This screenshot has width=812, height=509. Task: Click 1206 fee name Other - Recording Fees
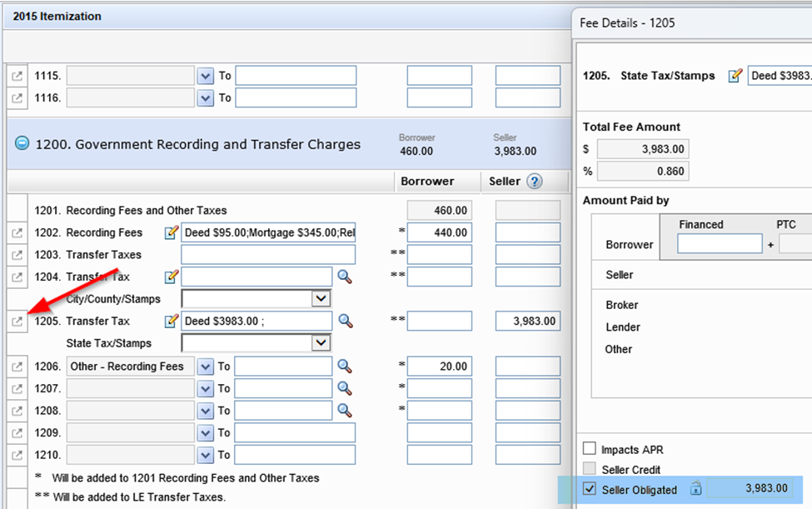(x=130, y=366)
